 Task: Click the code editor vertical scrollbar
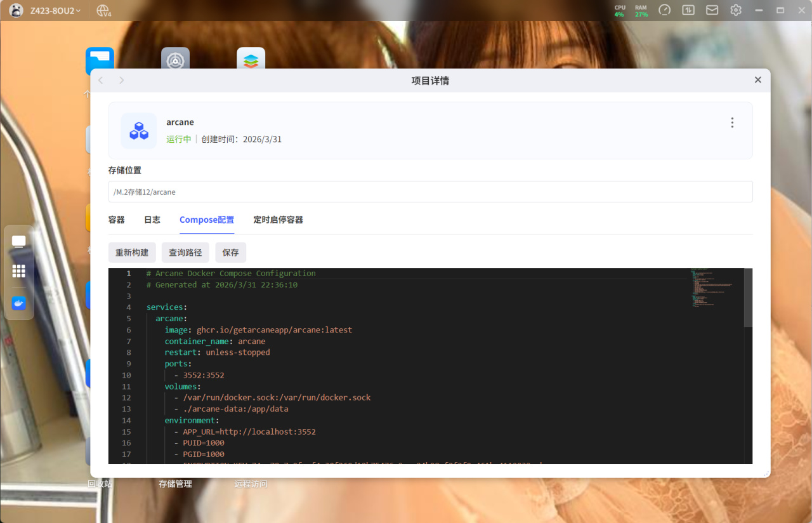coord(749,298)
